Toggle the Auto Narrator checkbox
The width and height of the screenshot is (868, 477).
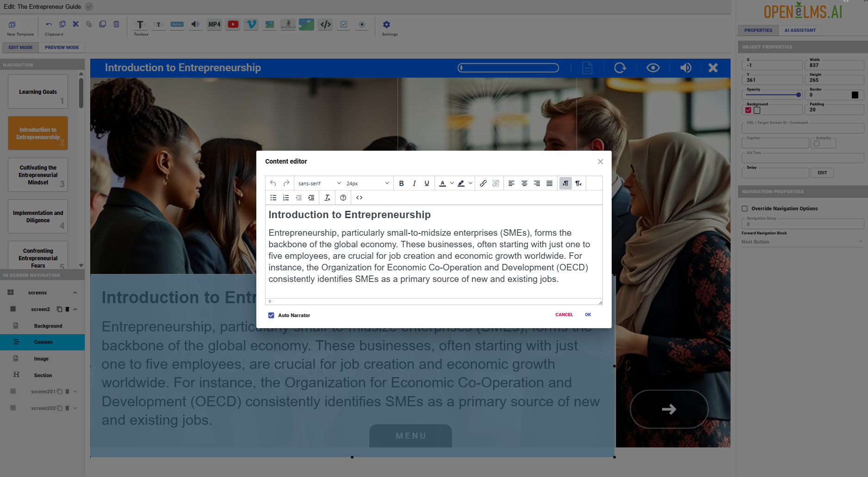(x=271, y=315)
